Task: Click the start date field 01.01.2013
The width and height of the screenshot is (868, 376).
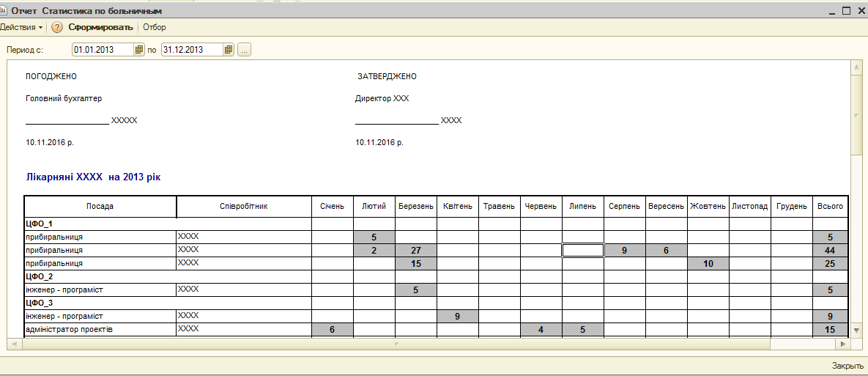Action: tap(103, 50)
